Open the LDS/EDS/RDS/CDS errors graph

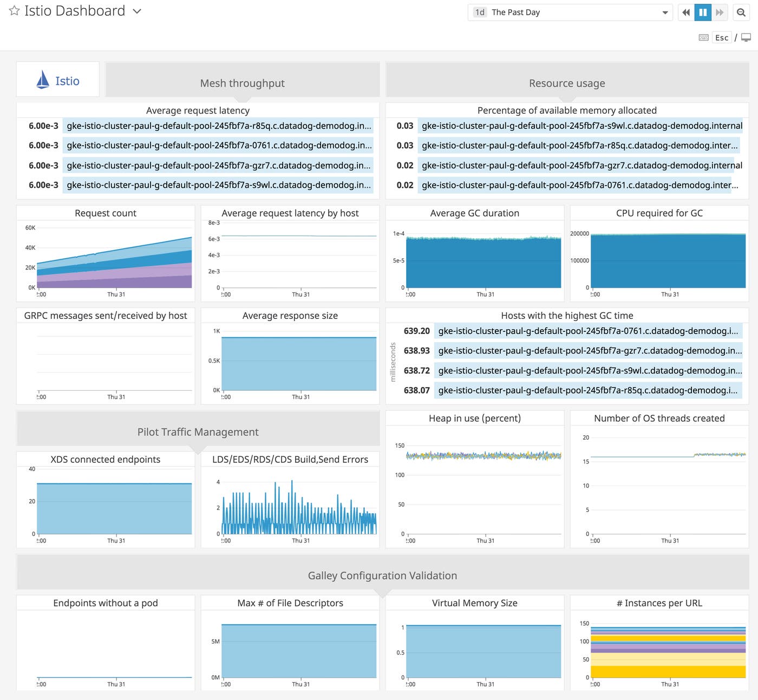299,509
